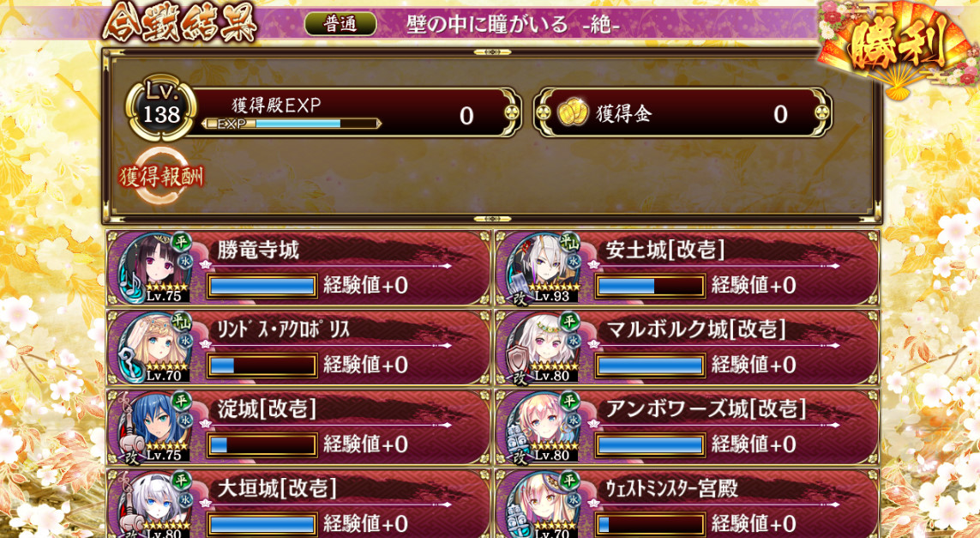Click the 平 terrain badge on 勝竜寺城
This screenshot has height=538, width=980.
coord(181,241)
